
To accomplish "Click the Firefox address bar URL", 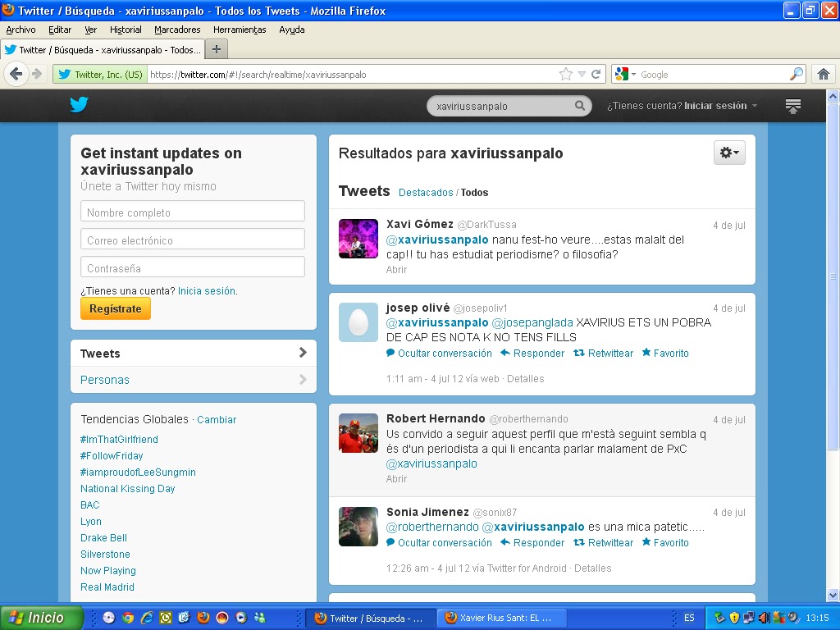I will click(x=351, y=75).
